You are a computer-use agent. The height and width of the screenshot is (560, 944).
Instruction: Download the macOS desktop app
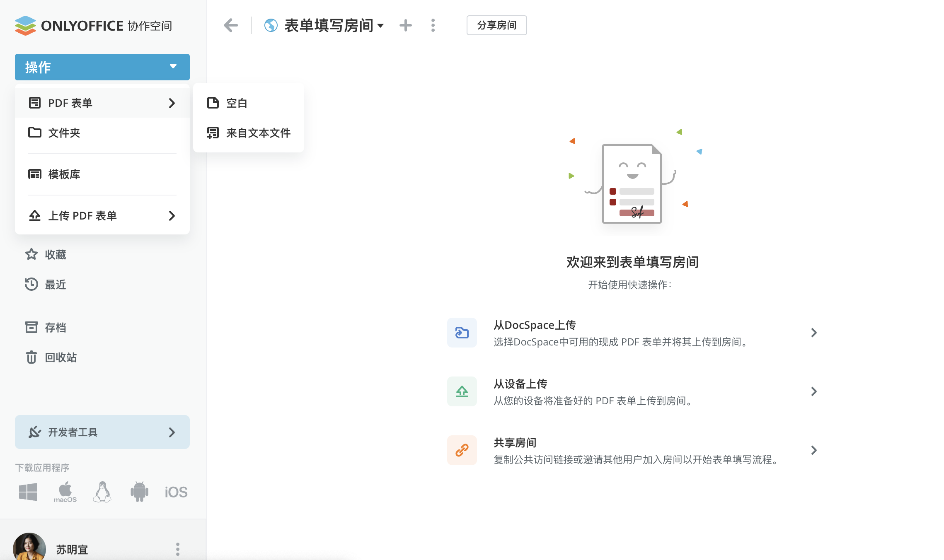[x=65, y=492]
